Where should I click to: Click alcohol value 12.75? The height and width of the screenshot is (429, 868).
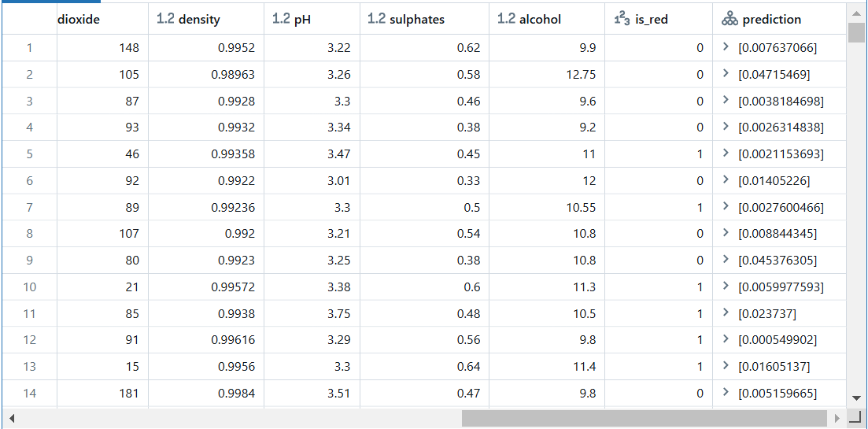[x=582, y=74]
